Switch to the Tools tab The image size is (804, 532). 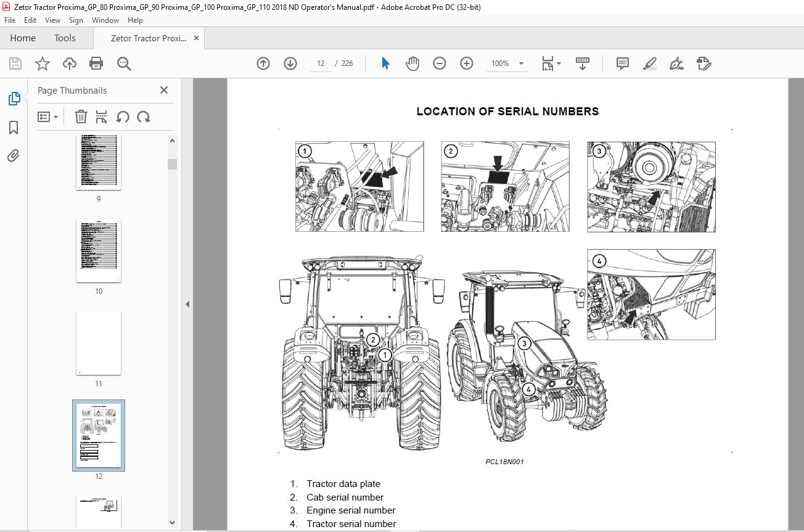[65, 38]
